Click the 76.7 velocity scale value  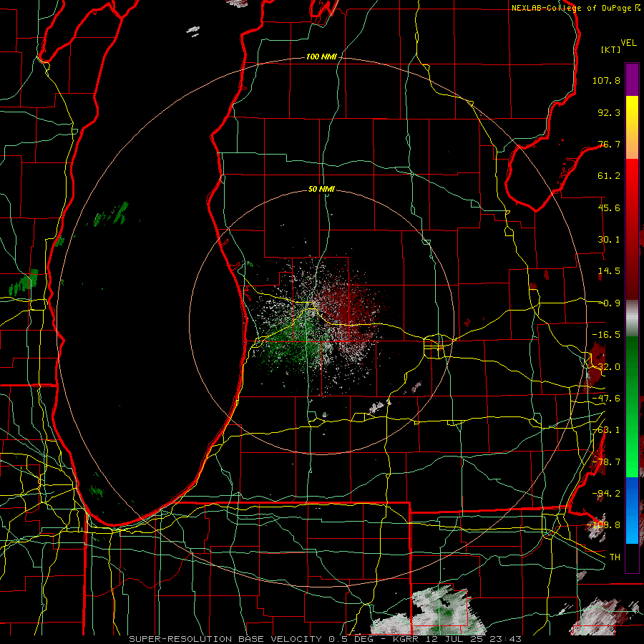point(609,144)
